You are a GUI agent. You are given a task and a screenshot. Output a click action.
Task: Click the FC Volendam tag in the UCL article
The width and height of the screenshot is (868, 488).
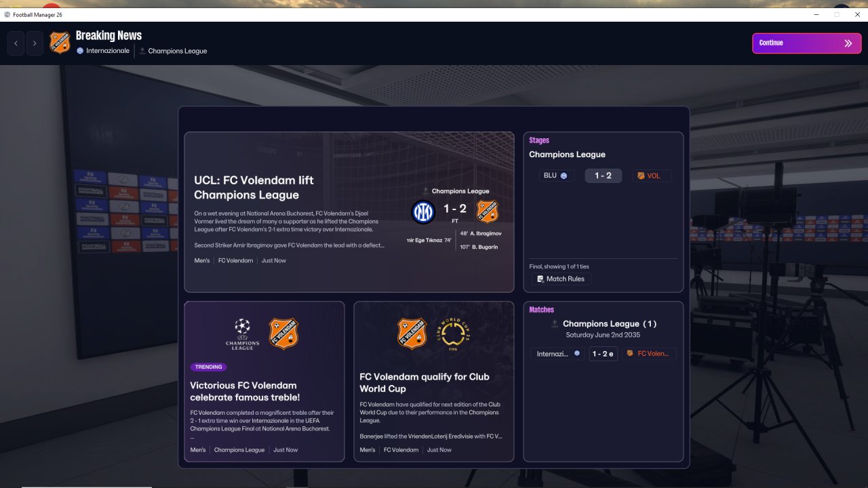pyautogui.click(x=235, y=261)
